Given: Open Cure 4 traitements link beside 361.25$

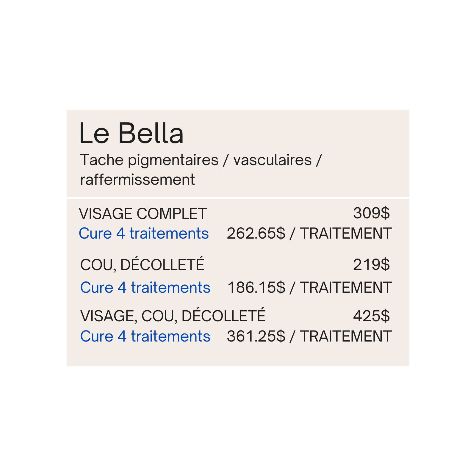Looking at the screenshot, I should pos(145,336).
